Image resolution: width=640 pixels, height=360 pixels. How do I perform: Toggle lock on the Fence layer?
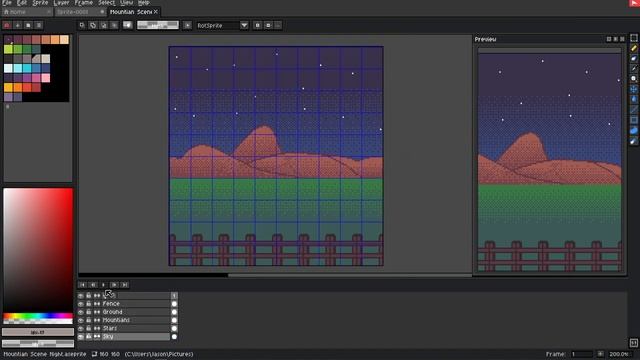[89, 304]
